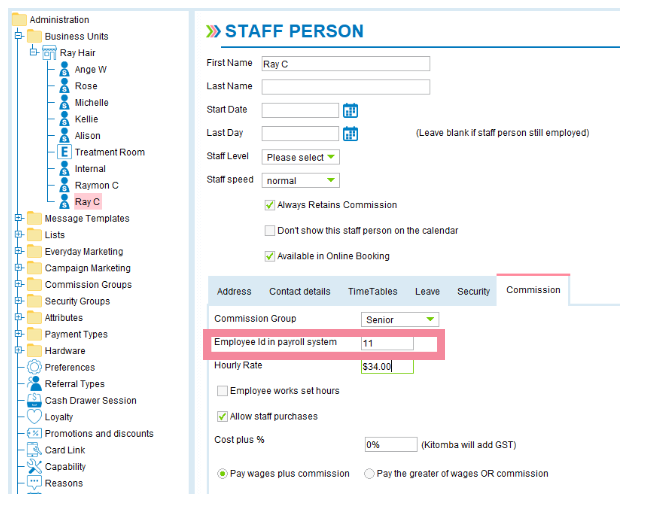Switch to the TimeTables tab
Viewport: 665px width, 511px height.
coord(373,292)
